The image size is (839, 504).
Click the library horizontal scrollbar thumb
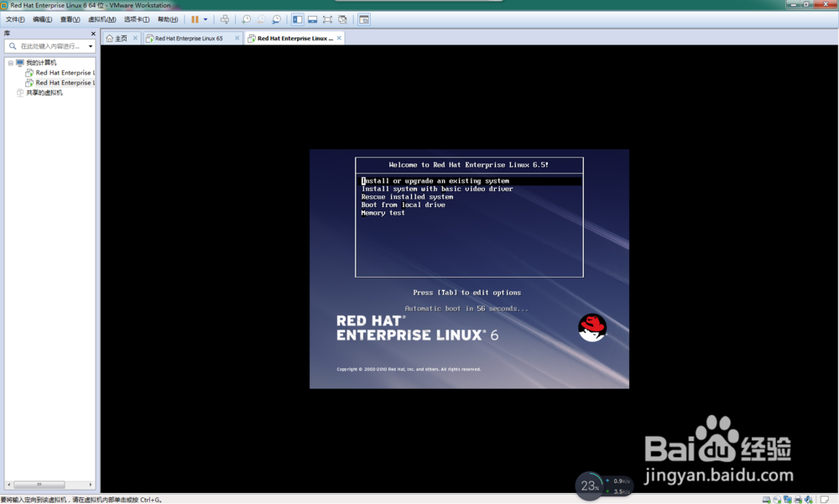pos(39,485)
